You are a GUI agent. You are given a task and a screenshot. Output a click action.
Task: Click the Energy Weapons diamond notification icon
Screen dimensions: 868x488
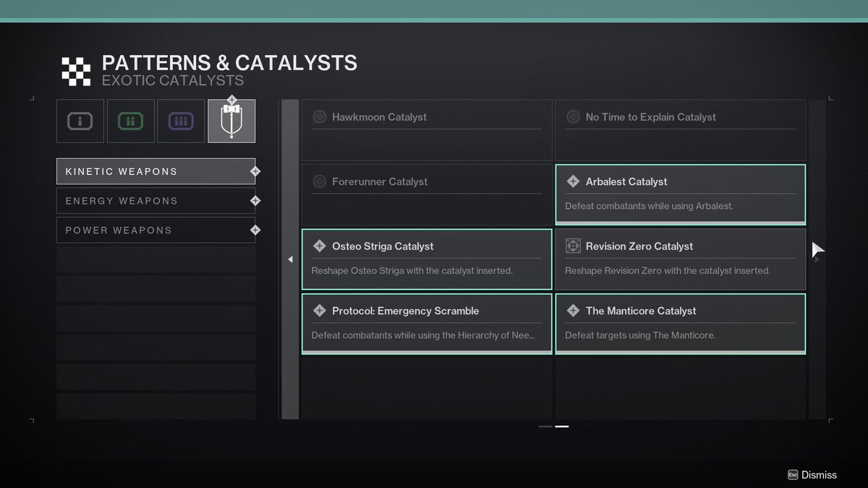255,201
